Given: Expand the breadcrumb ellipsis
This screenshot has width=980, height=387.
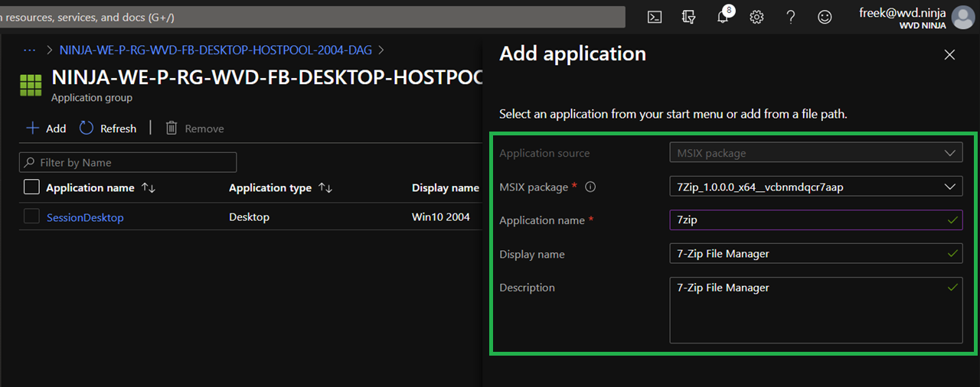Looking at the screenshot, I should click(30, 50).
